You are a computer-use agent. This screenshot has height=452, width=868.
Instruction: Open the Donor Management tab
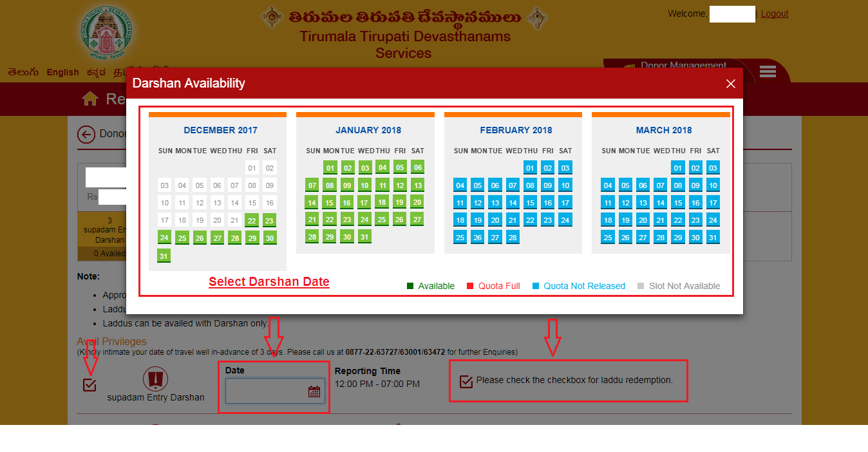[x=683, y=66]
